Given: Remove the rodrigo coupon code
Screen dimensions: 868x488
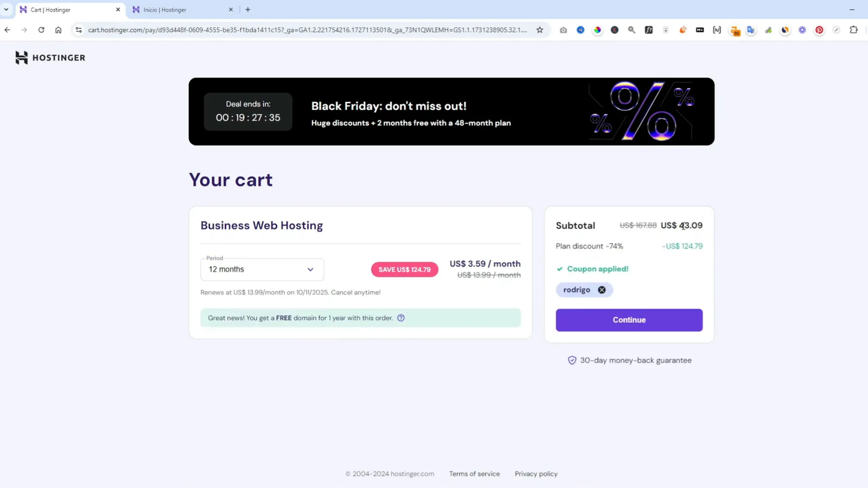Looking at the screenshot, I should pyautogui.click(x=602, y=290).
